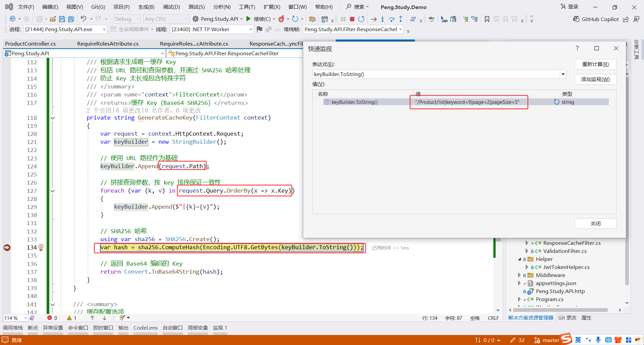Collapse the foreach block at line 127

click(x=53, y=191)
